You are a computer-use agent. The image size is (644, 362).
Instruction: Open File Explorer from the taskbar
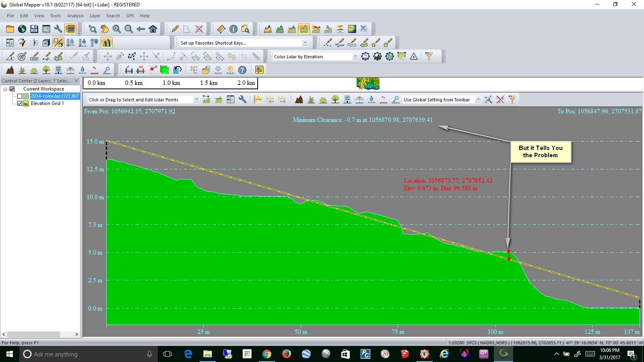click(207, 354)
